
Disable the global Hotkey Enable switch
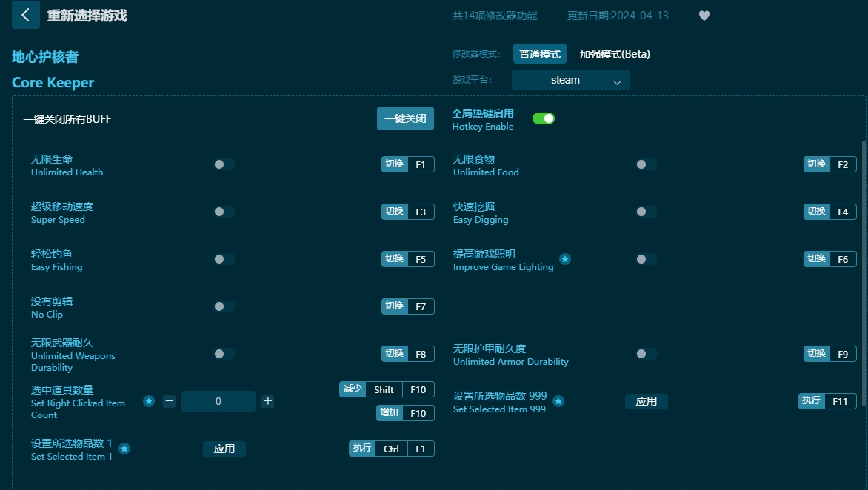[x=543, y=118]
